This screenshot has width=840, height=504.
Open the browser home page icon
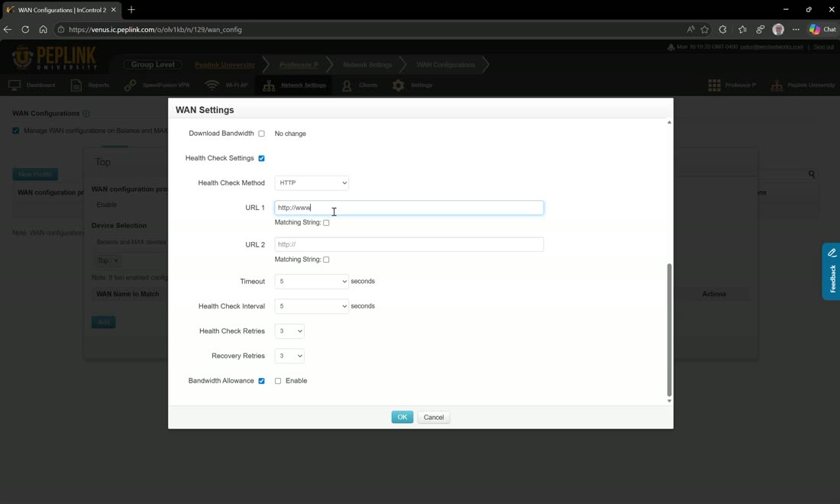pyautogui.click(x=43, y=30)
